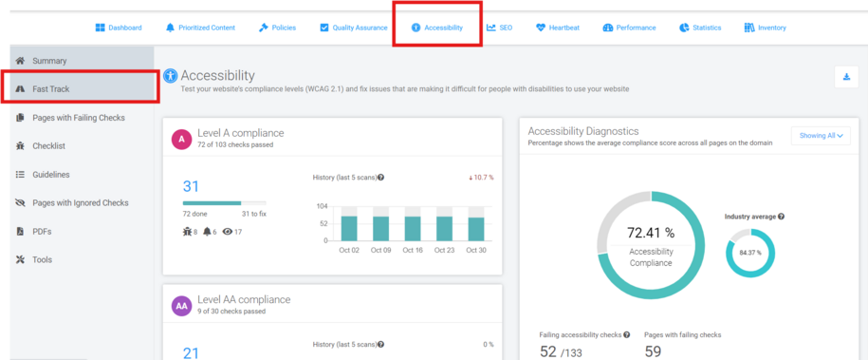Click the Level AA compliance badge
Screen dimensions: 868x360
tap(181, 305)
